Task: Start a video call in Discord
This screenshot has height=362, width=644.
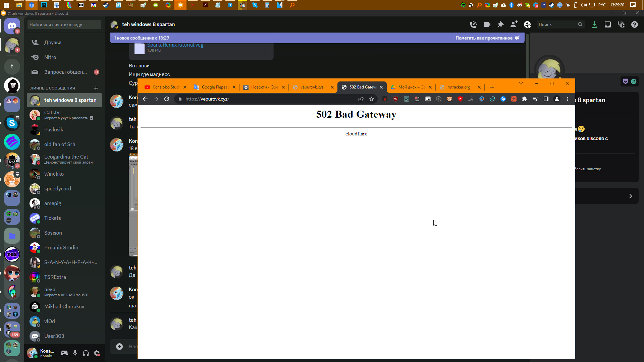Action: point(487,24)
